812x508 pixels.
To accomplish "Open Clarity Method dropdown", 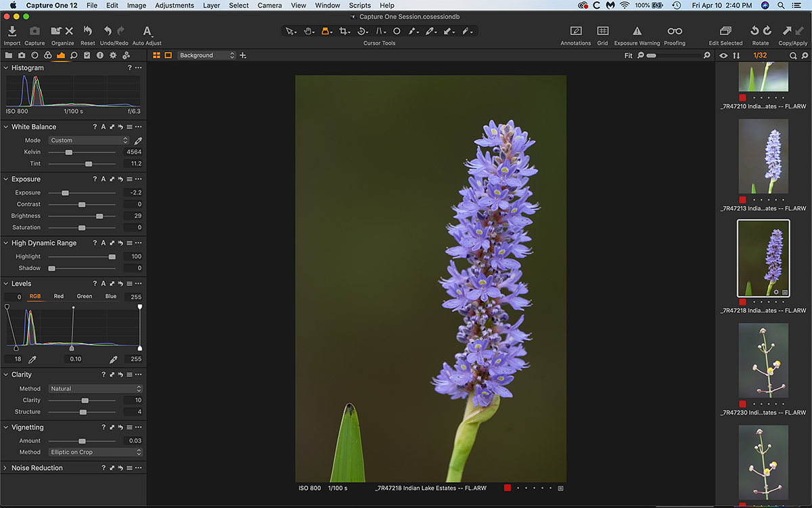I will 96,389.
